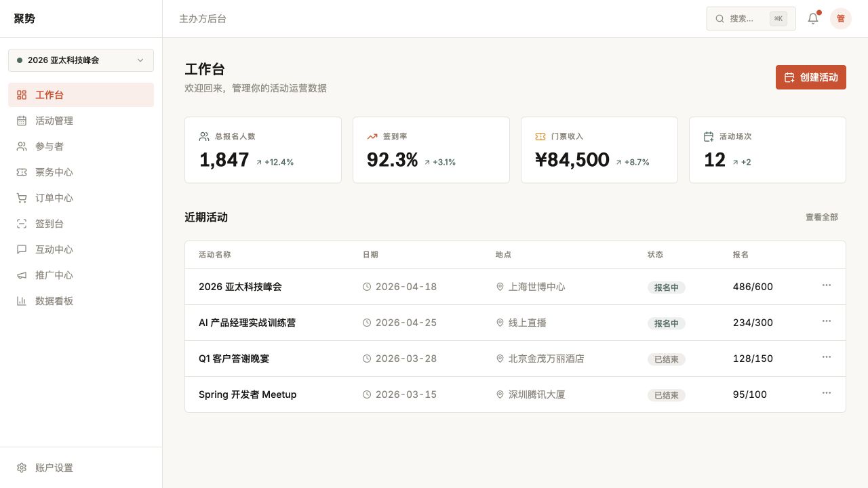This screenshot has width=868, height=488.
Task: Click the 查看全部 link
Action: coord(822,218)
